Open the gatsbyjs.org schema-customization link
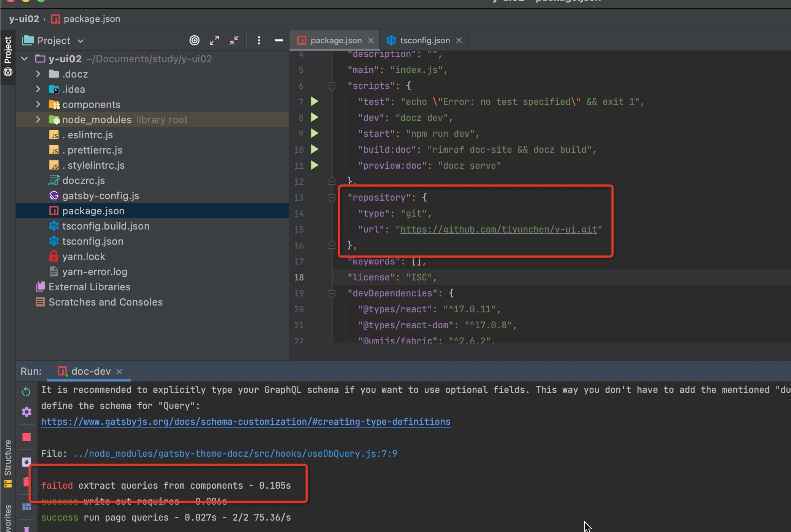 (245, 422)
